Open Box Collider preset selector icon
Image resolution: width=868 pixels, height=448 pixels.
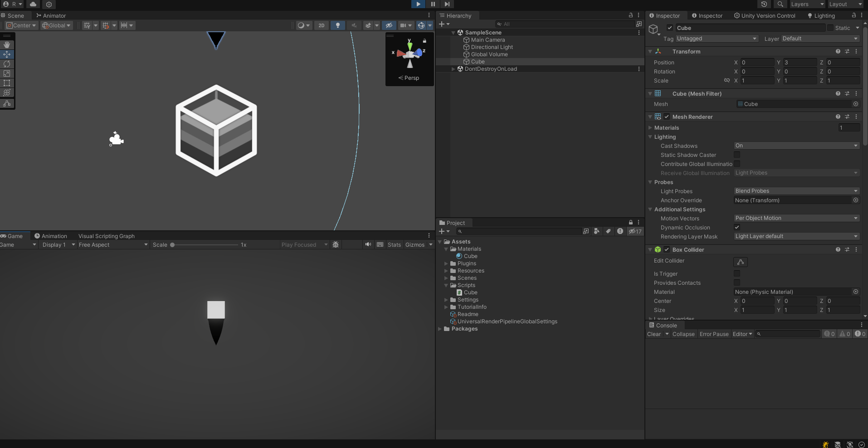[x=847, y=249]
